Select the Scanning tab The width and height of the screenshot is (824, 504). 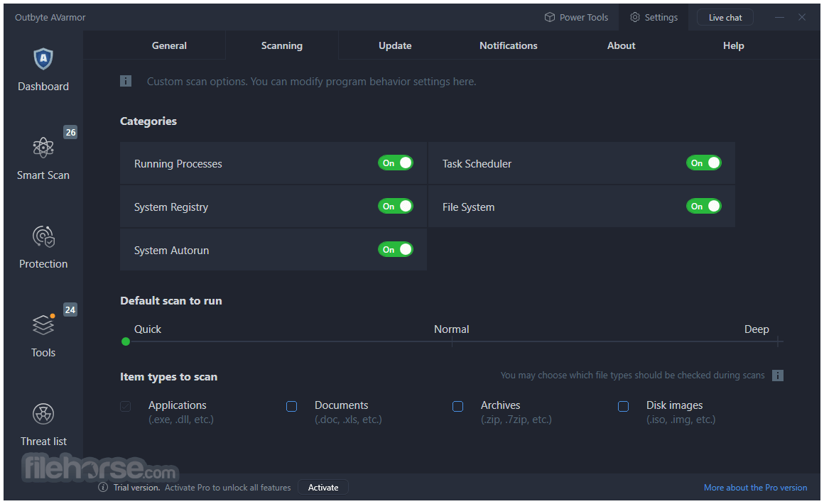(282, 45)
